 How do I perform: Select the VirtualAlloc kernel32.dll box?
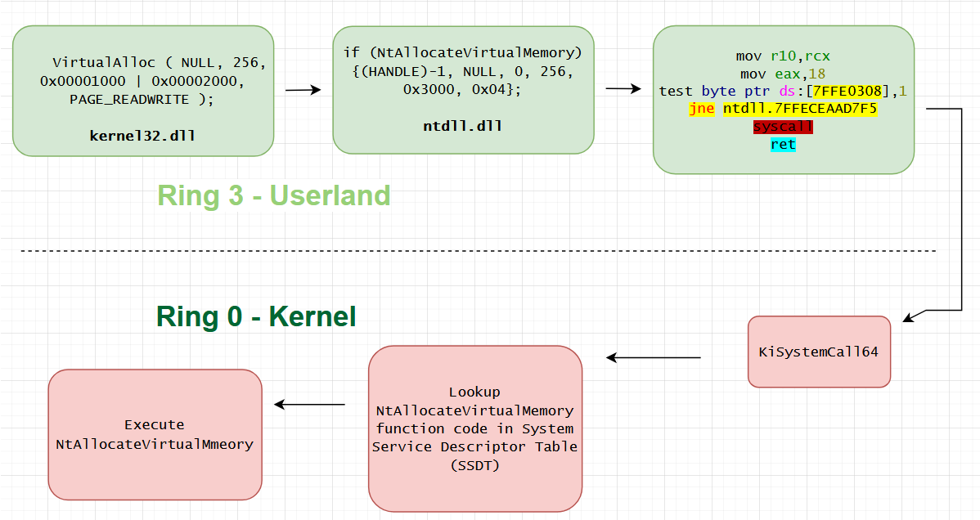(x=143, y=92)
